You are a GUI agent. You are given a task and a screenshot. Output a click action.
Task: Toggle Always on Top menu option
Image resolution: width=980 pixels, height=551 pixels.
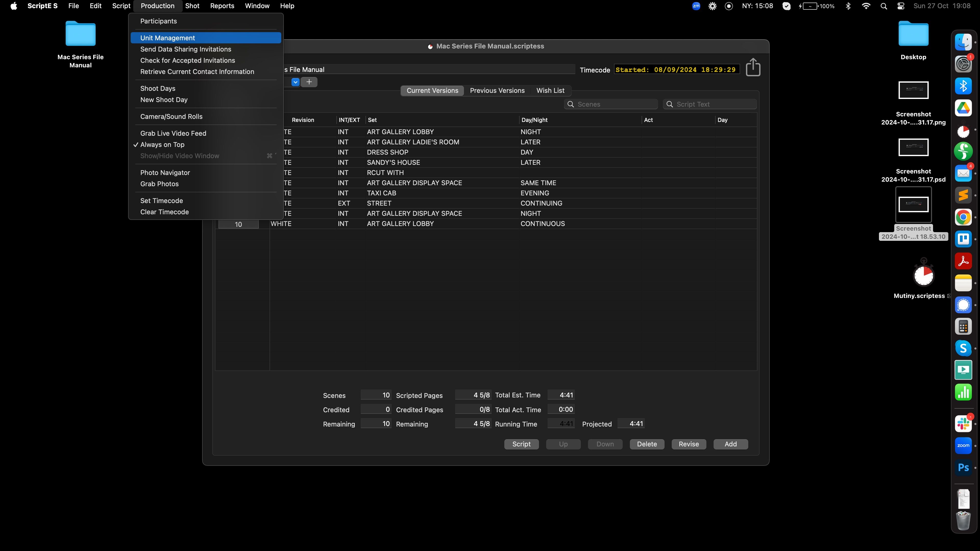click(163, 144)
